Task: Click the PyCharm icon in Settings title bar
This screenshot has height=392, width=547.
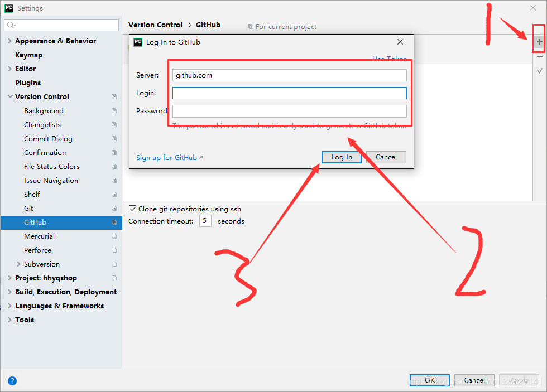Action: tap(9, 8)
